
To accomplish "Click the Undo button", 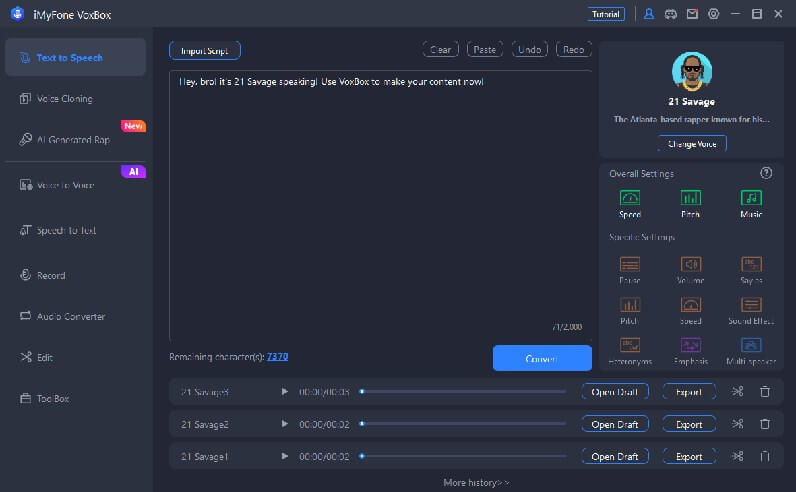I will 529,49.
